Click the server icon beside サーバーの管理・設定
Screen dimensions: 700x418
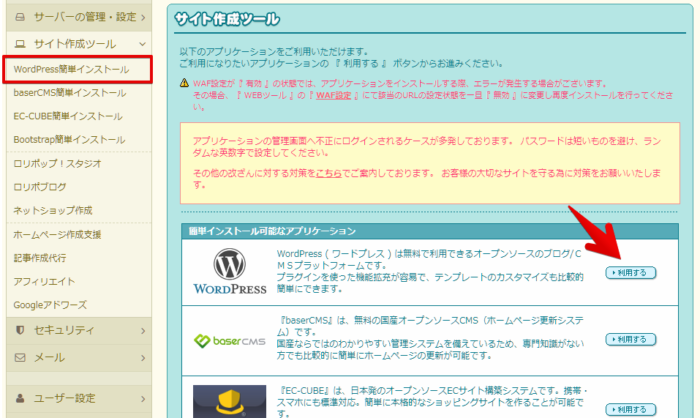(x=20, y=17)
